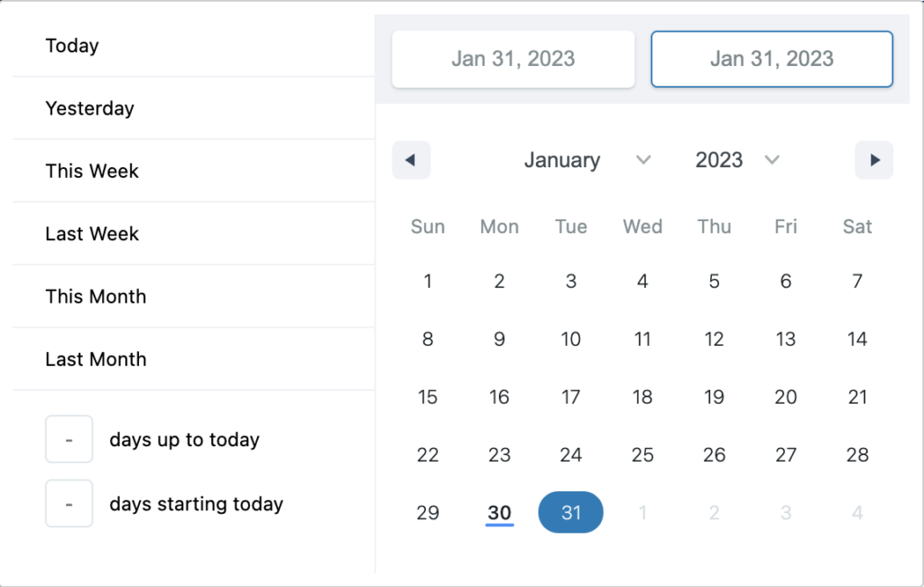
Task: Pick January 15 in the calendar
Action: [428, 396]
